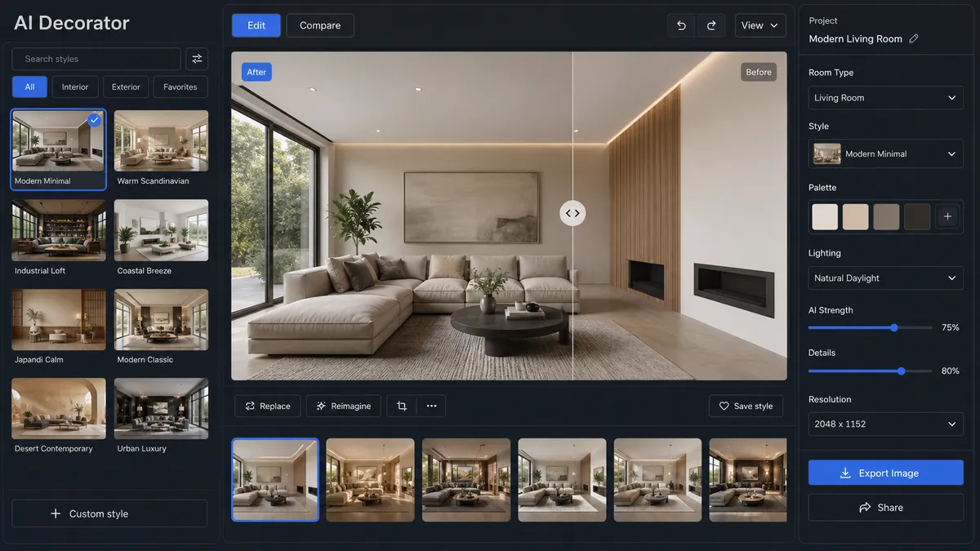Select the second variation thumbnail
This screenshot has height=551, width=980.
(x=371, y=480)
